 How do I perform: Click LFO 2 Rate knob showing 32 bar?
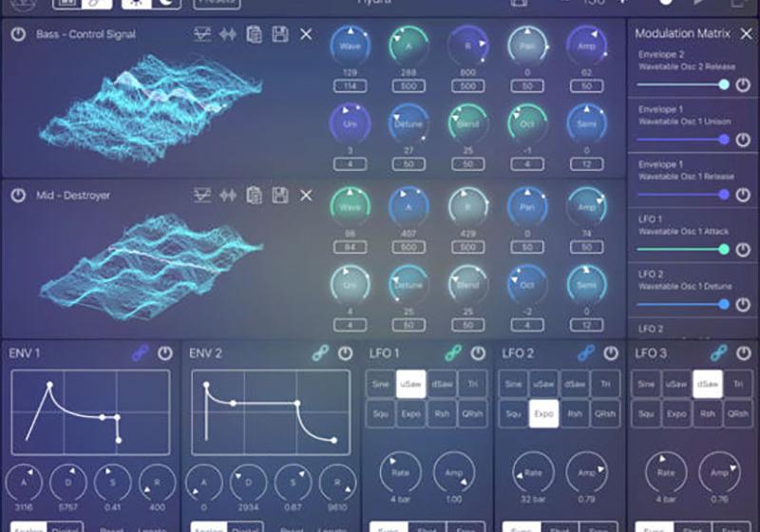pyautogui.click(x=533, y=472)
